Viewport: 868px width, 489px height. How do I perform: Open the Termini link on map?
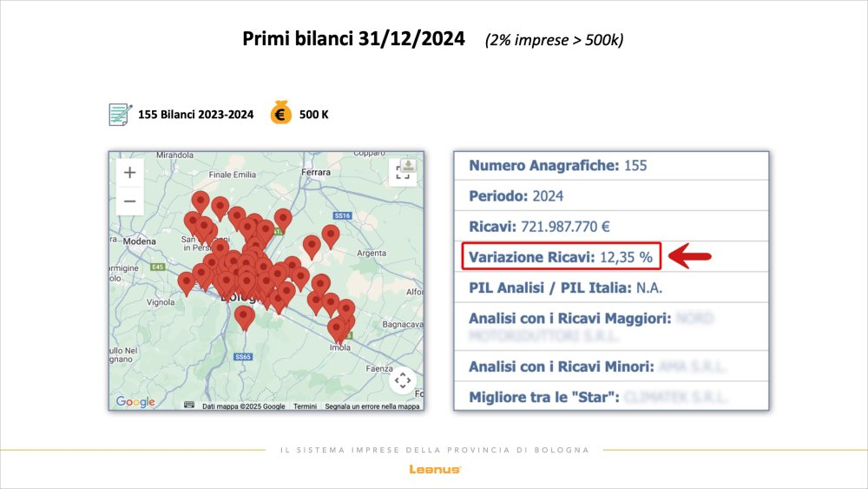305,406
